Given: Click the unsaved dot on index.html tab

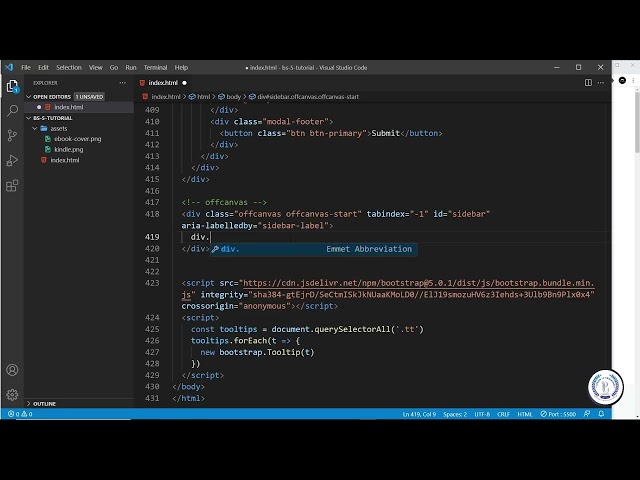Looking at the screenshot, I should (x=184, y=83).
